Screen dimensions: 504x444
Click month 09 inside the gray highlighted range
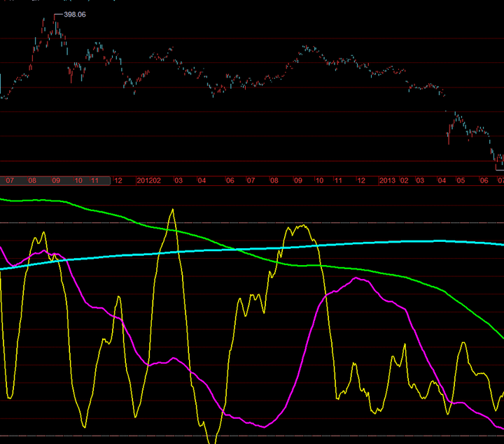click(x=56, y=180)
